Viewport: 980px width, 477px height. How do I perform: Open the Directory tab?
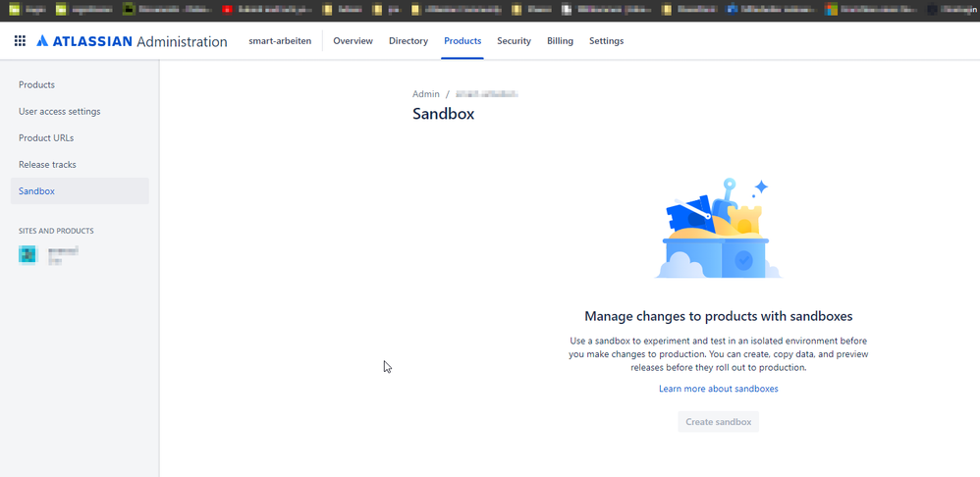click(408, 40)
